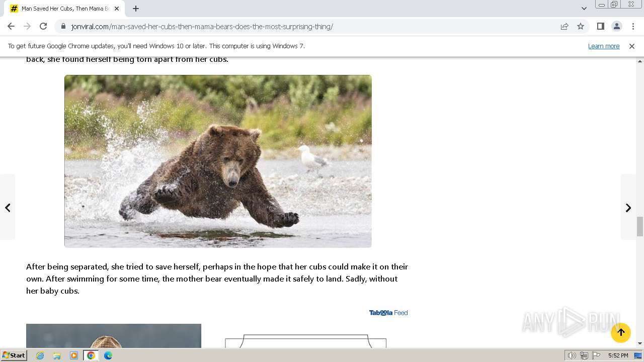
Task: Click the paragraph starting 'After being separated'
Action: 217,279
